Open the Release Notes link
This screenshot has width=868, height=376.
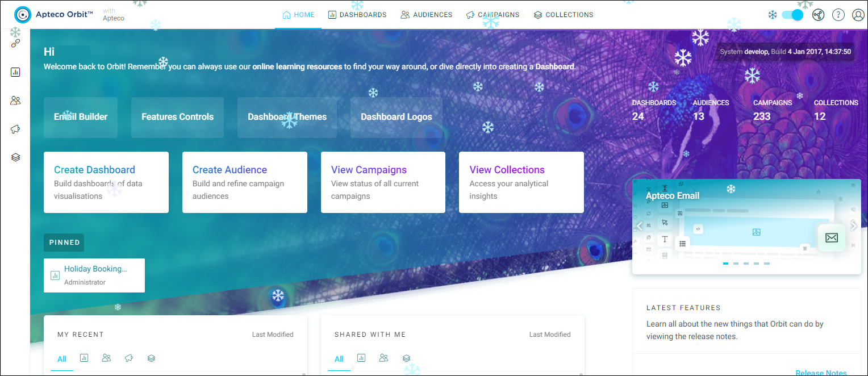821,373
